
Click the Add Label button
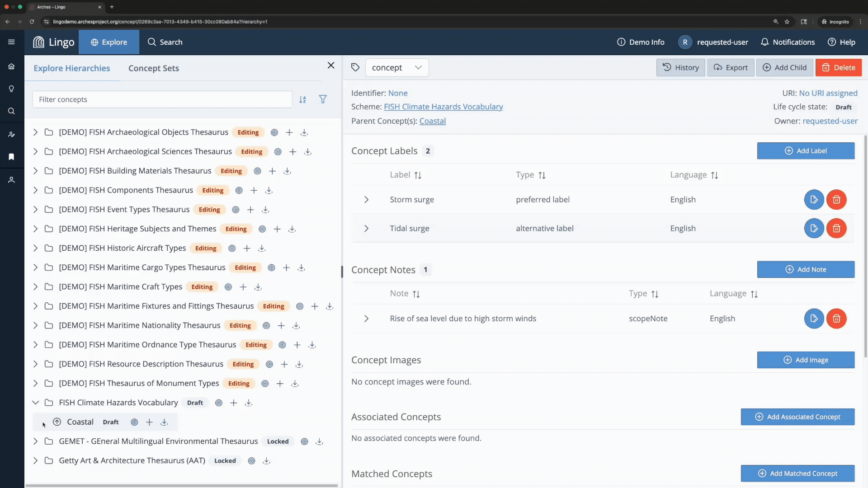click(x=806, y=151)
